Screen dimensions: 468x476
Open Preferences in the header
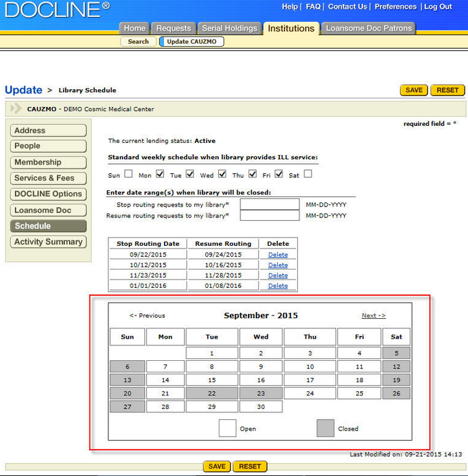(396, 6)
